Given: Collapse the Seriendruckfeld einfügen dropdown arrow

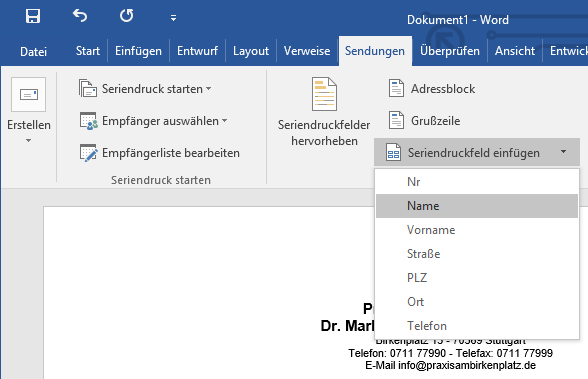Looking at the screenshot, I should pos(563,152).
